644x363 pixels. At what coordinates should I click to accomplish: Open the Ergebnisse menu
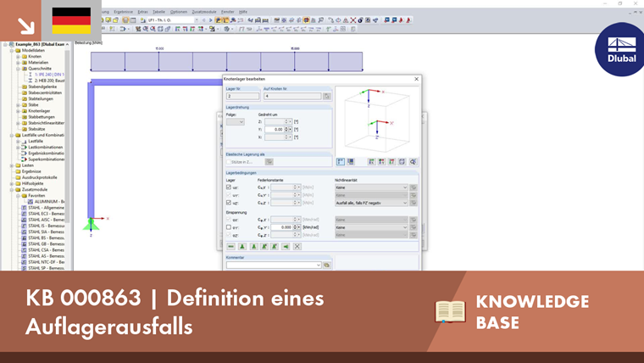pyautogui.click(x=123, y=12)
